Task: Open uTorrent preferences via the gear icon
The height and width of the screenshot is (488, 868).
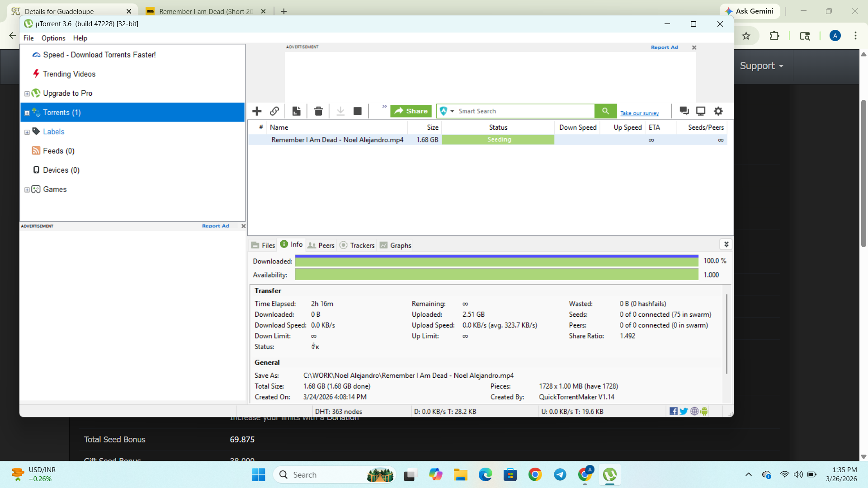Action: point(718,111)
